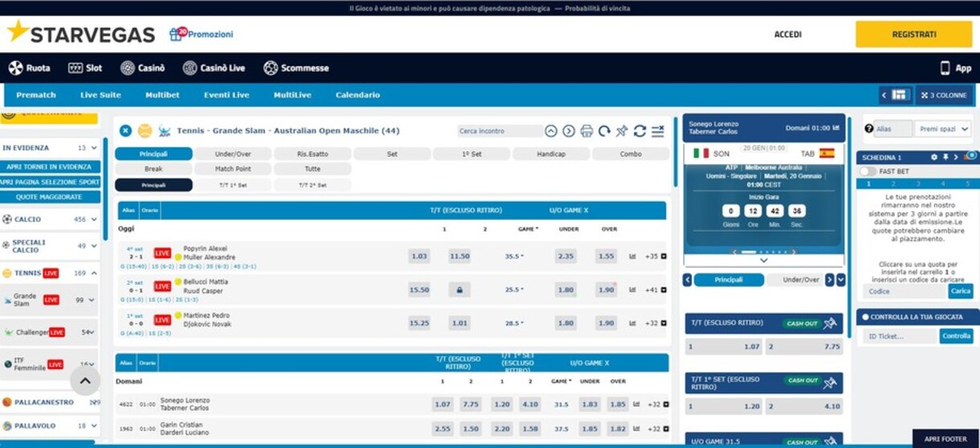
Task: Click the Cerca incontro search field
Action: (500, 131)
